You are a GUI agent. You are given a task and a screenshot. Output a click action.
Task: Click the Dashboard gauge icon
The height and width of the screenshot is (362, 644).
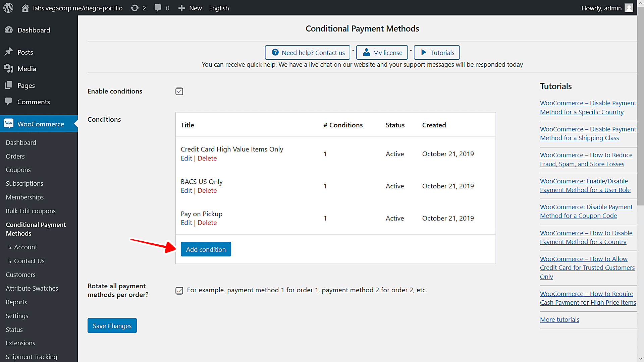(x=9, y=30)
